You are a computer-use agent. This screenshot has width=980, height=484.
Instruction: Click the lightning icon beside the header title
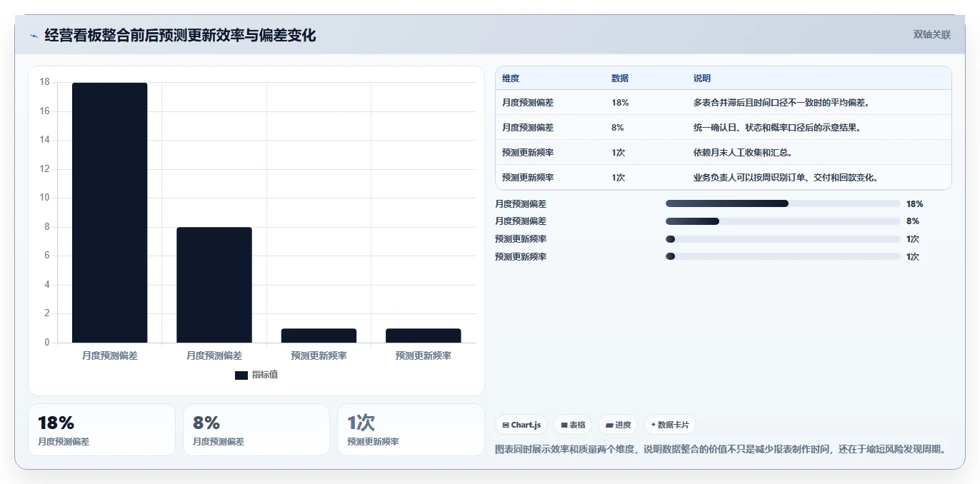click(x=34, y=35)
